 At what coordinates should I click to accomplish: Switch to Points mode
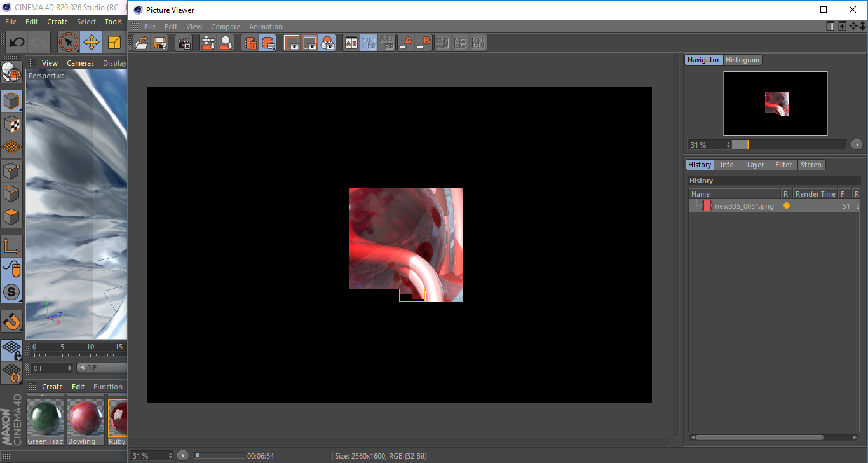(11, 170)
